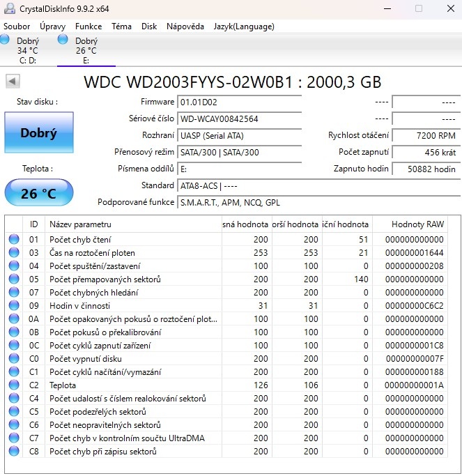The image size is (462, 476).
Task: Click the 456 krát power count field
Action: click(426, 152)
